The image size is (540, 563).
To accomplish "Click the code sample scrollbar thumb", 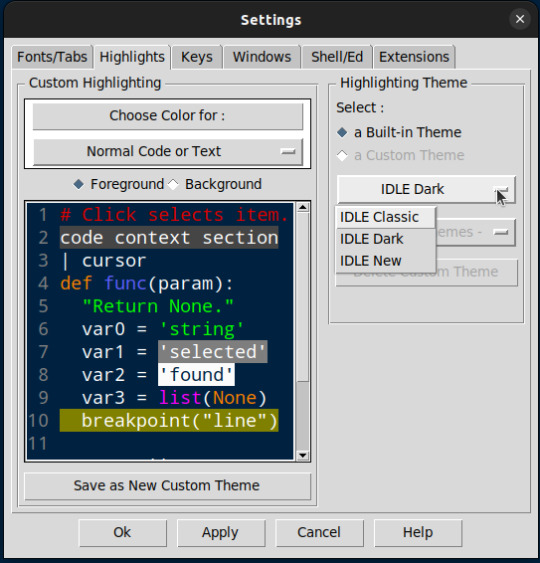I will point(303,297).
